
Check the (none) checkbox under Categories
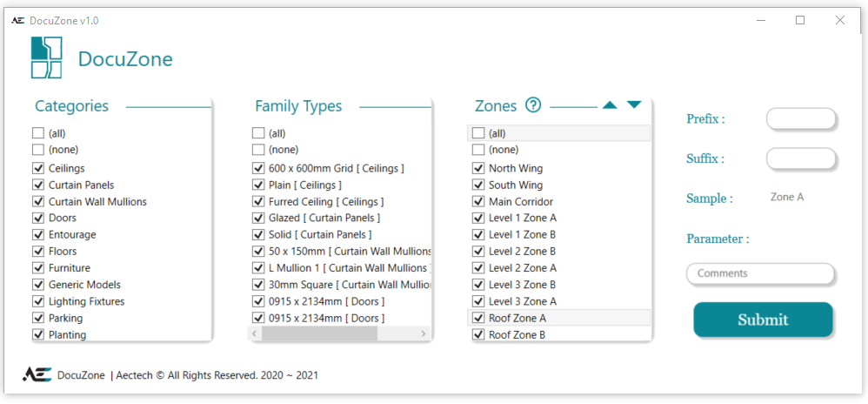pyautogui.click(x=38, y=150)
